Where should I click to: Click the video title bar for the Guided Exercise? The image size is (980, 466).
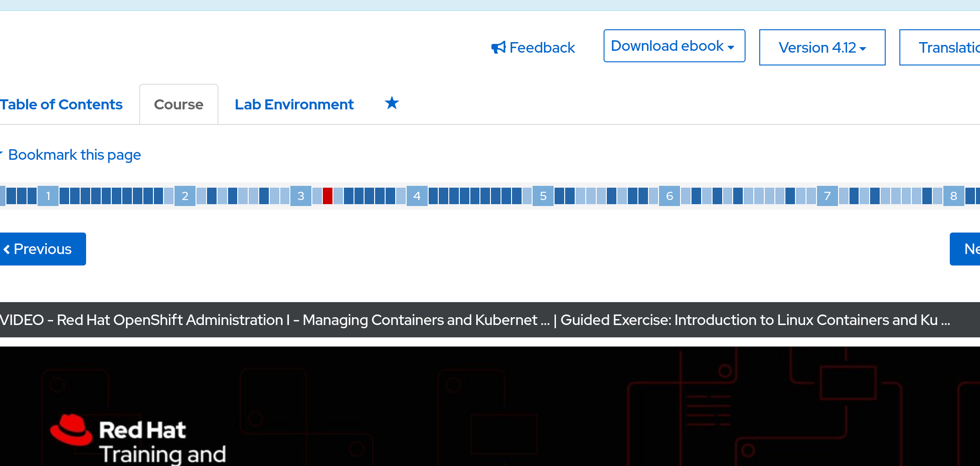point(490,320)
